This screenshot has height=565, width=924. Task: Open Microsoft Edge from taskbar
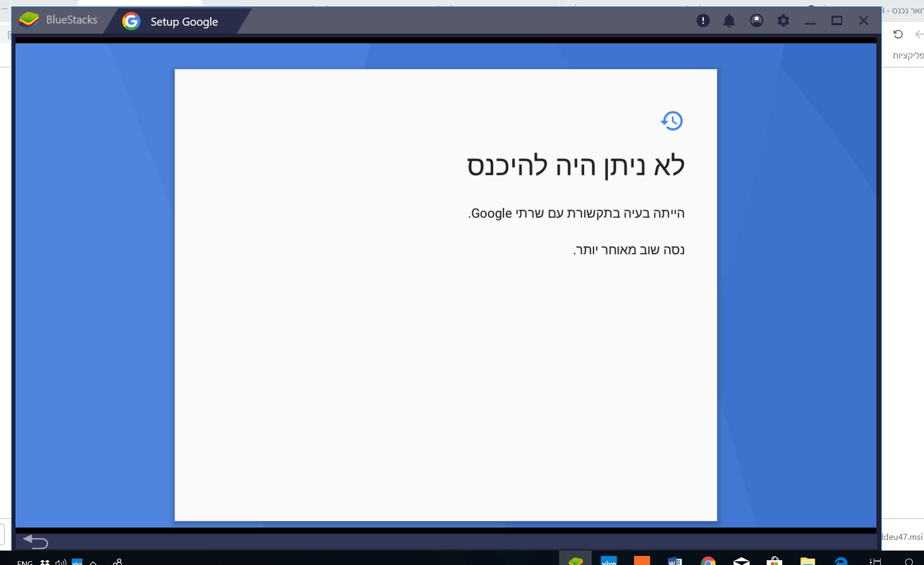pyautogui.click(x=841, y=561)
